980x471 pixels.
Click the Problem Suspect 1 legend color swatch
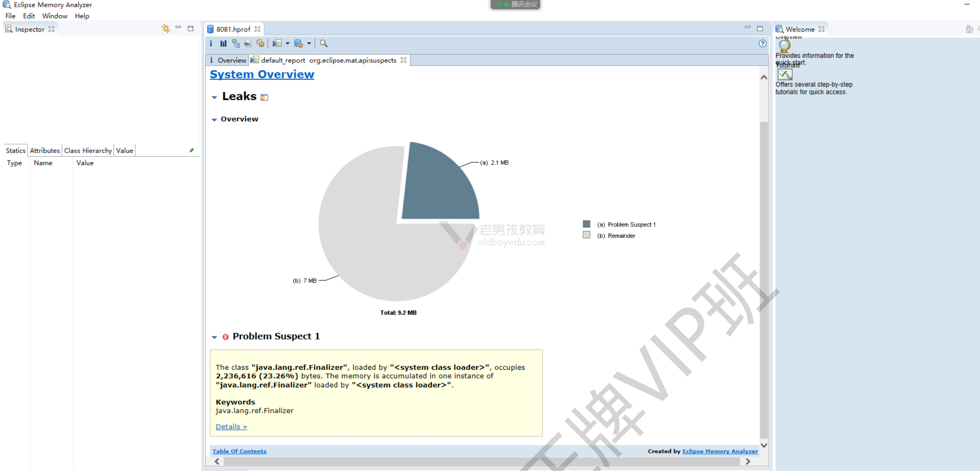coord(586,224)
